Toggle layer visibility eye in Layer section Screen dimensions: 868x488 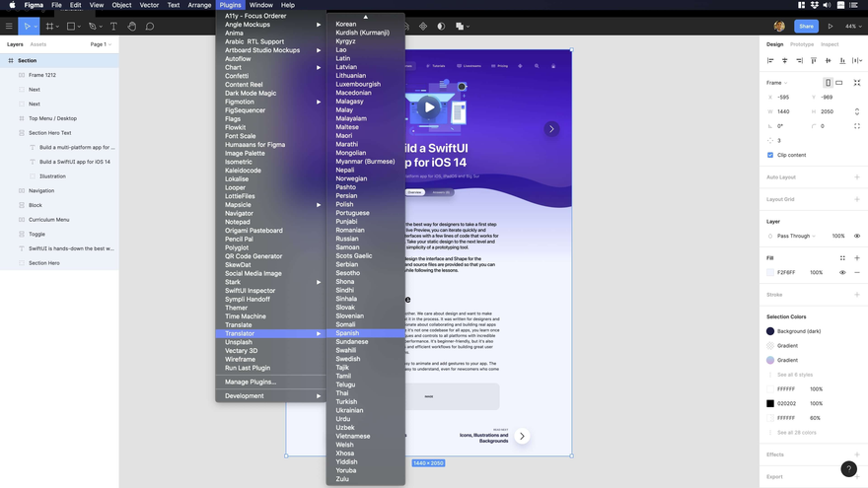(857, 236)
